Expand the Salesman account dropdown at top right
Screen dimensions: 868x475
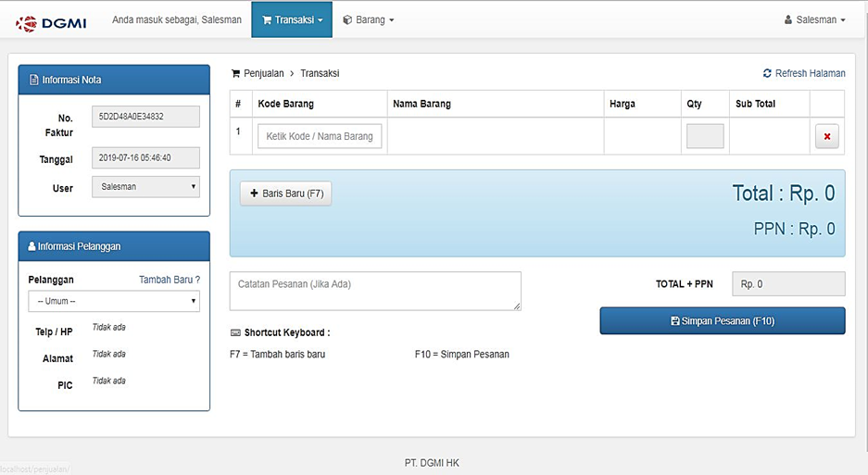tap(815, 20)
